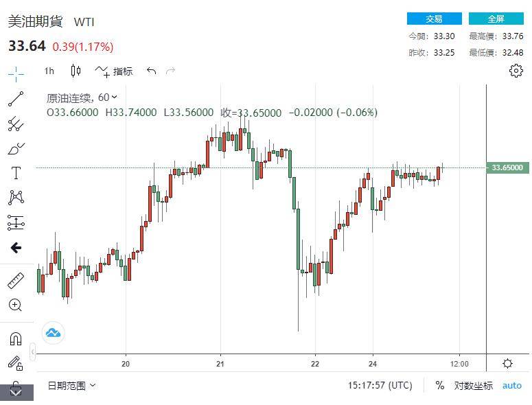
Task: Toggle logarithmic scale (对数坐标)
Action: [473, 386]
